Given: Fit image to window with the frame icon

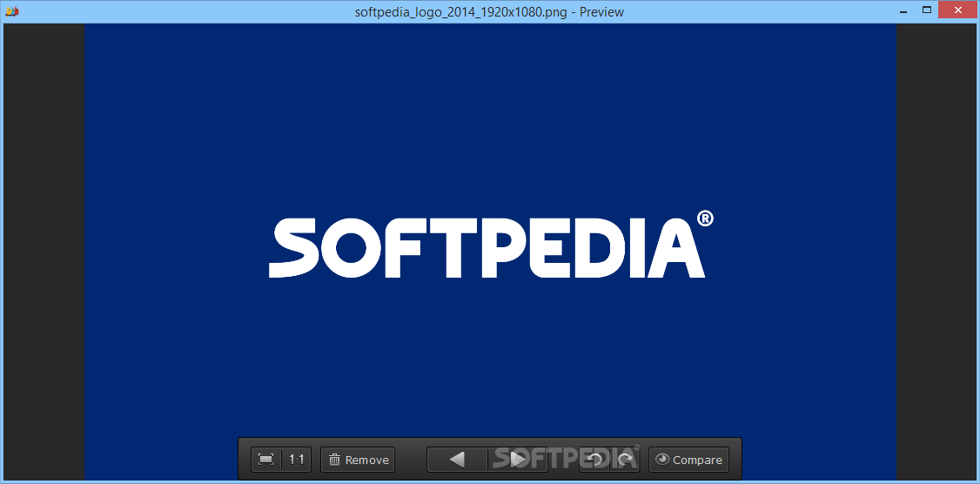Looking at the screenshot, I should [266, 460].
